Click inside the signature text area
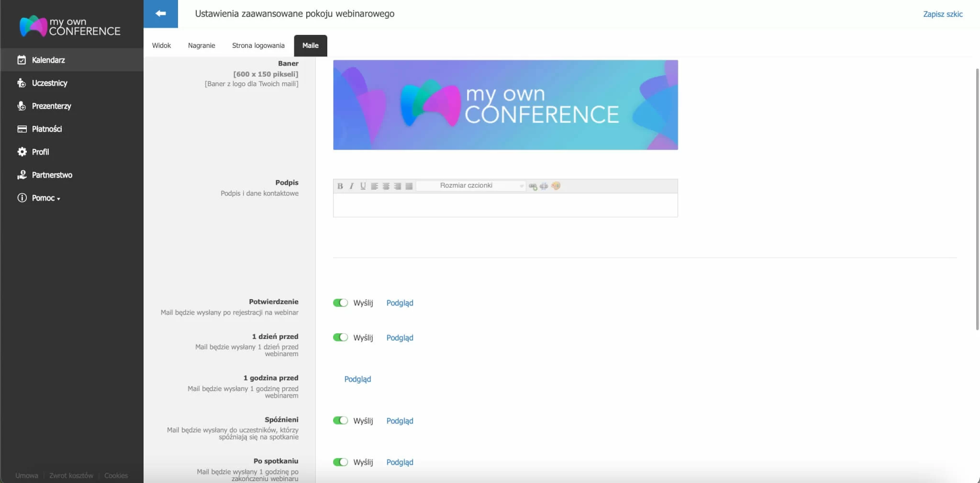The image size is (980, 483). [505, 205]
